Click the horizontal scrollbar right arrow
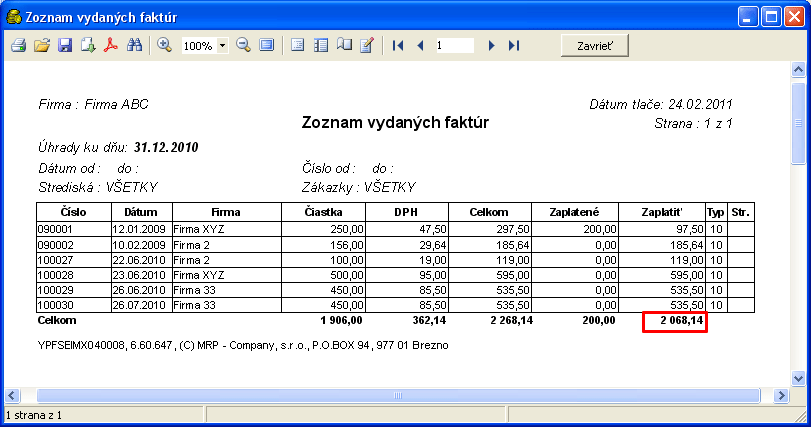This screenshot has height=427, width=811. [781, 396]
